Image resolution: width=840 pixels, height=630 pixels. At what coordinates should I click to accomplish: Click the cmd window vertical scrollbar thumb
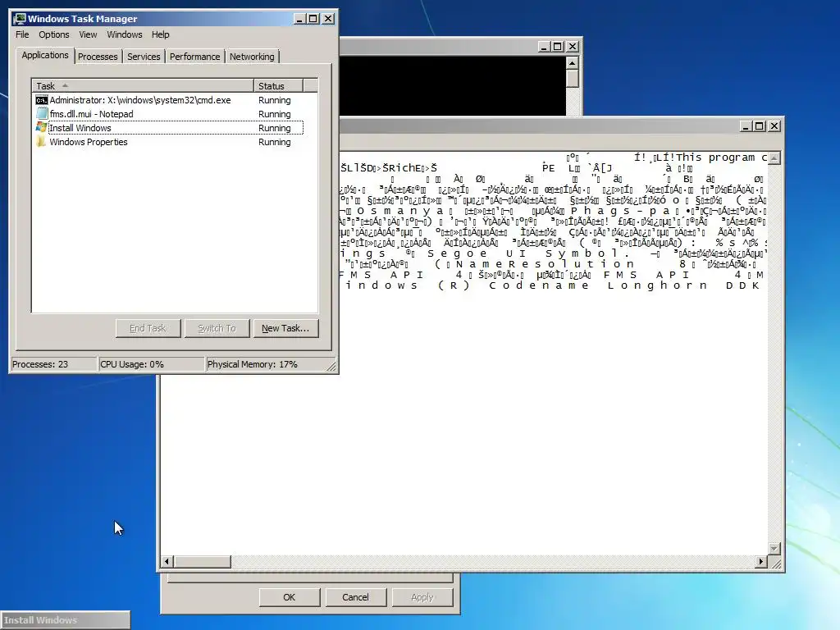[572, 78]
